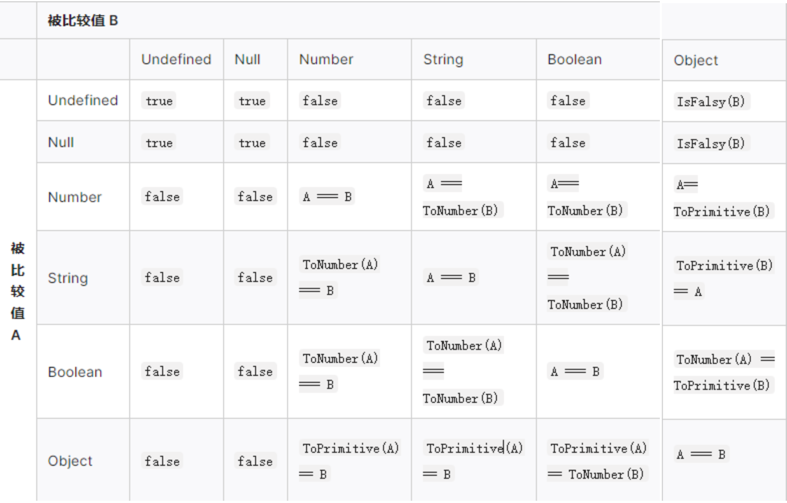
Task: Click the 'Undefined' column header
Action: tap(176, 59)
